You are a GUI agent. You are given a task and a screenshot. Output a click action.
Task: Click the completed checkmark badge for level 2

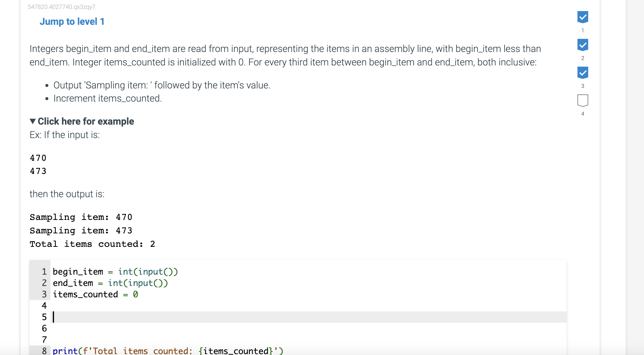[583, 45]
